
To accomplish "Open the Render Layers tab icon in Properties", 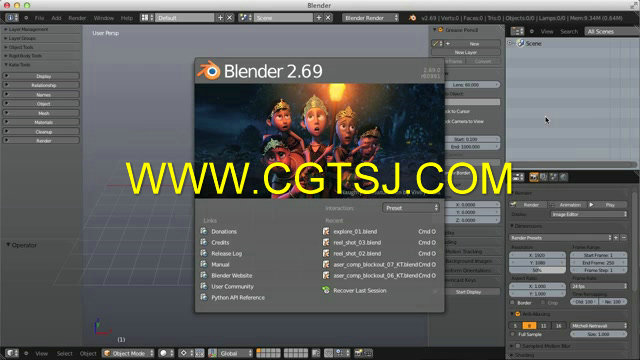I will [x=544, y=177].
